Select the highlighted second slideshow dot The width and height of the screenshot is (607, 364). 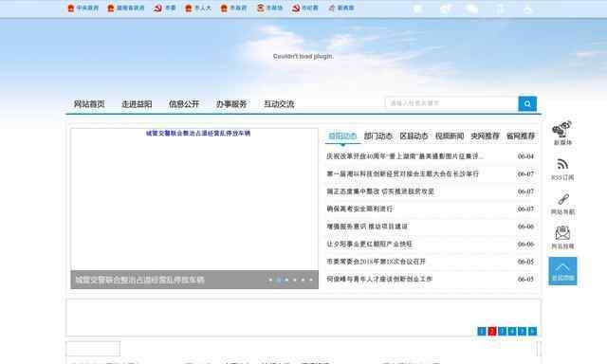point(279,280)
